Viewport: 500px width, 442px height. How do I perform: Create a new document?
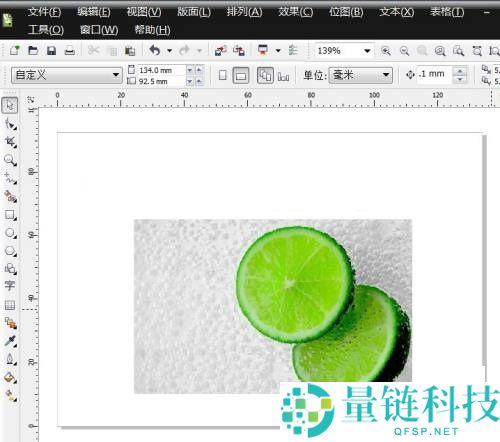click(x=15, y=51)
